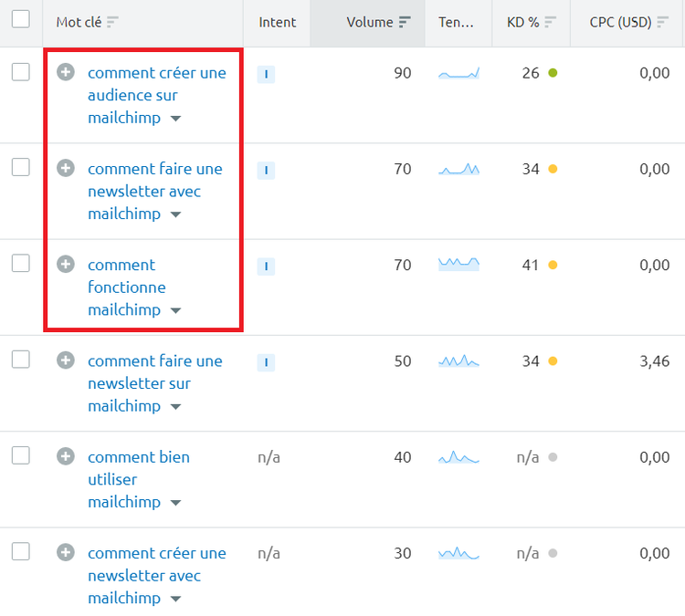Add 'comment créer une newsletter avec mailchimp' via plus icon

point(66,552)
